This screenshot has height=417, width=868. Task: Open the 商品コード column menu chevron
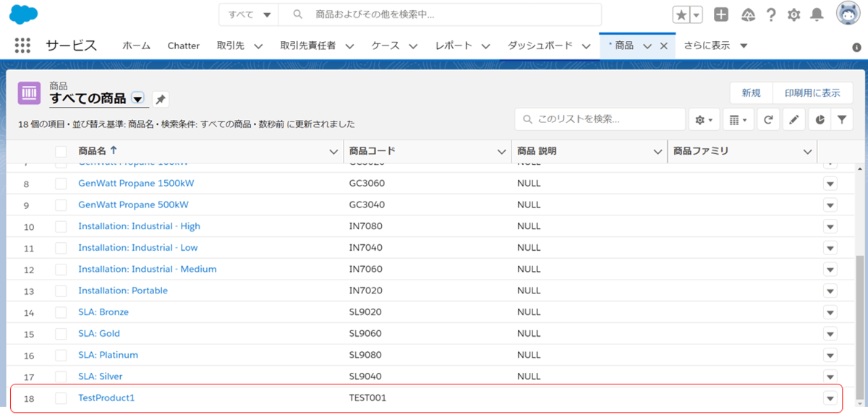point(501,152)
